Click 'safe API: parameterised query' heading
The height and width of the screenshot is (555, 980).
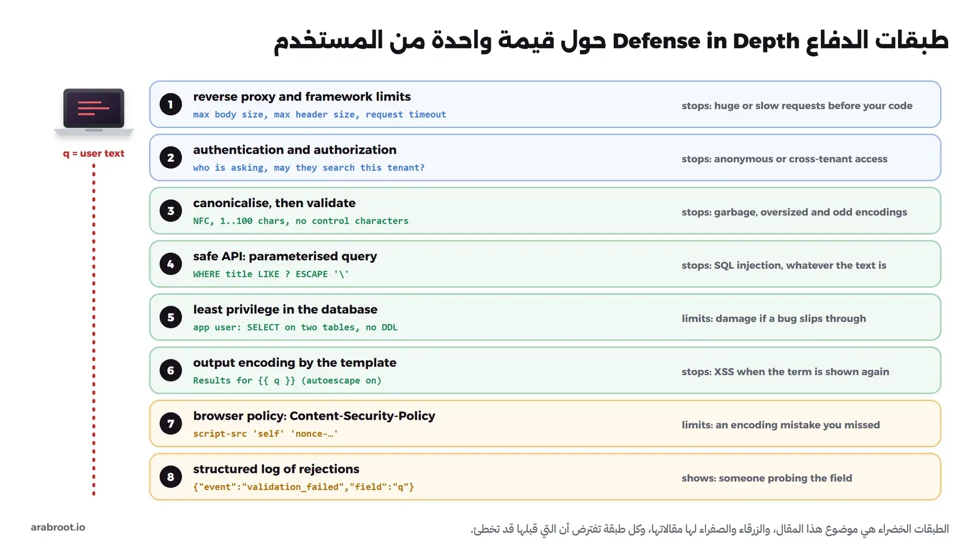pyautogui.click(x=285, y=257)
